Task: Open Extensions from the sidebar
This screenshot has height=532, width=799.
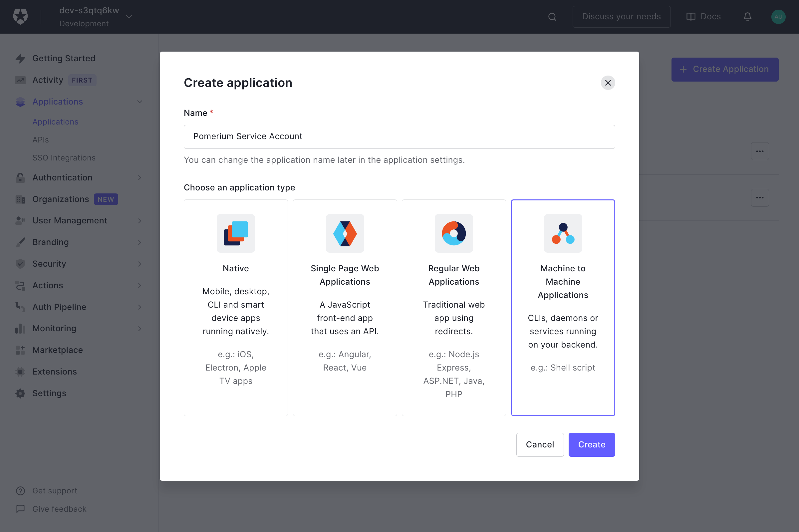Action: 55,372
